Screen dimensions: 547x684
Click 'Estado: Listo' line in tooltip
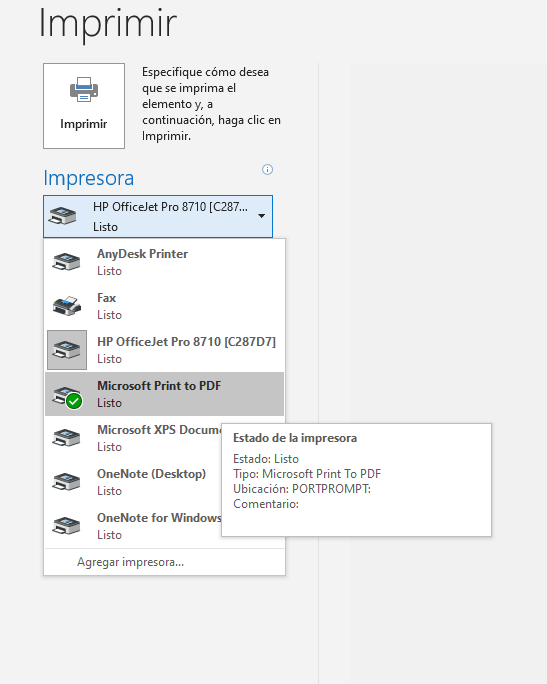(266, 459)
